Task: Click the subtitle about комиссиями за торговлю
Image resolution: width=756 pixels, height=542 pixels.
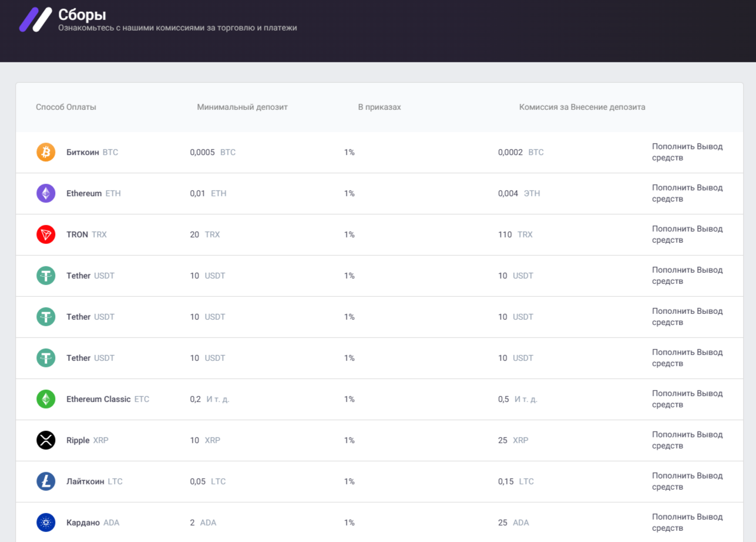Action: pos(177,28)
